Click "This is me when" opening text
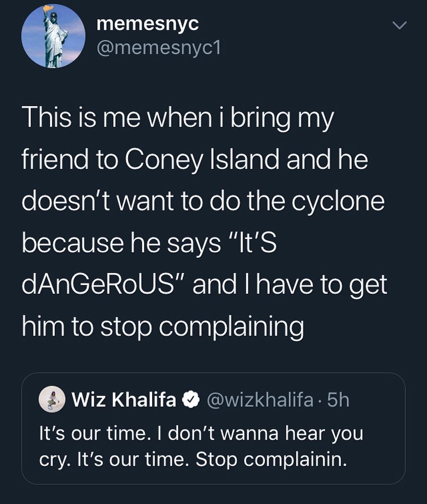 pyautogui.click(x=104, y=119)
